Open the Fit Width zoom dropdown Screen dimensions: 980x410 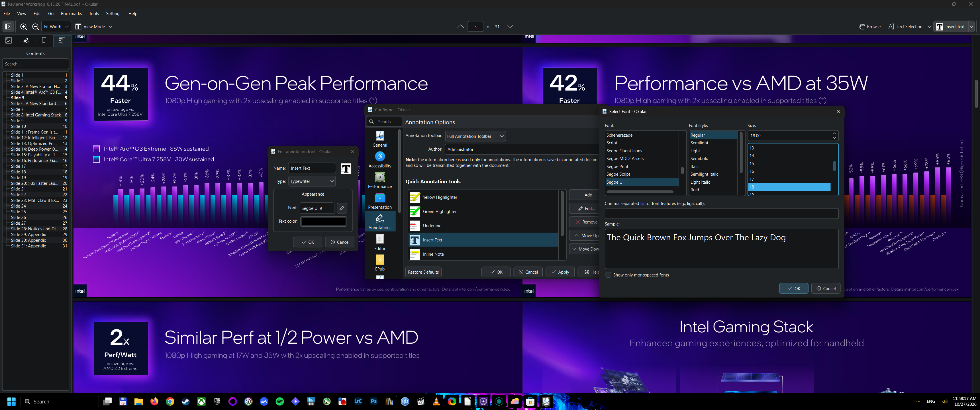[x=56, y=27]
